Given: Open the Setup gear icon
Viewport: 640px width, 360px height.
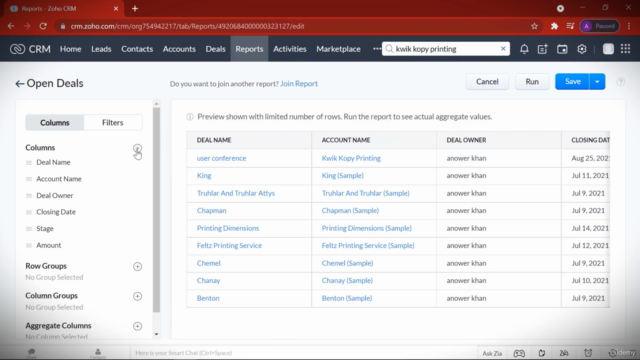Looking at the screenshot, I should (x=582, y=49).
